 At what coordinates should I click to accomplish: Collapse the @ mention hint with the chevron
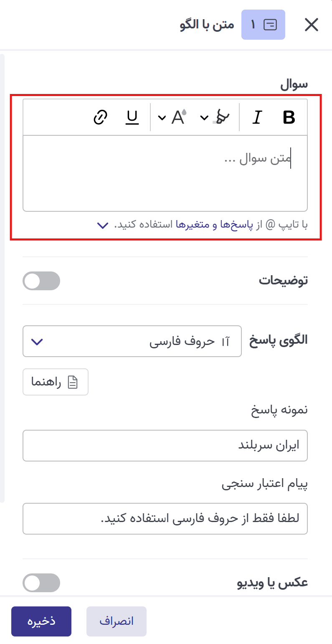(x=103, y=226)
